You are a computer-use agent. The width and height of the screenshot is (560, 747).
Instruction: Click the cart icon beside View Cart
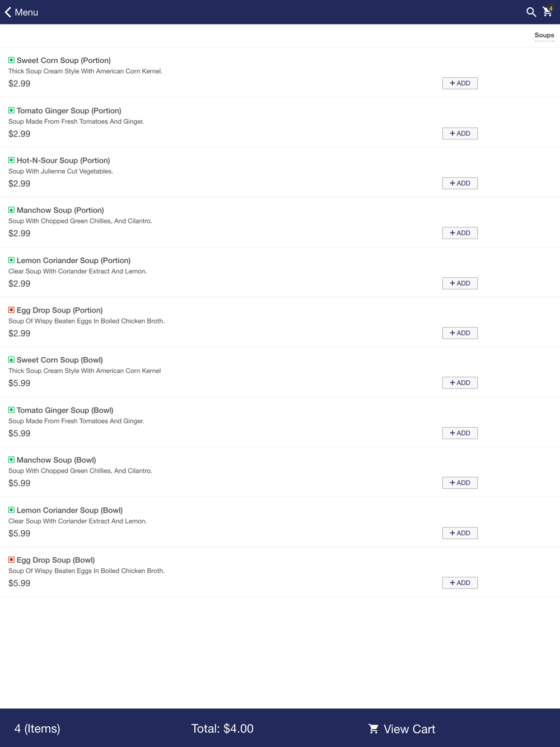374,729
